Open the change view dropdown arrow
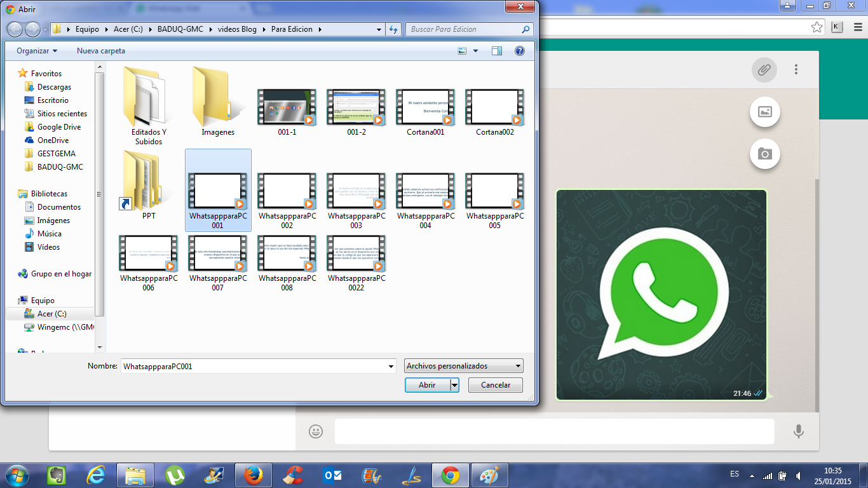Image resolution: width=868 pixels, height=488 pixels. coord(475,51)
